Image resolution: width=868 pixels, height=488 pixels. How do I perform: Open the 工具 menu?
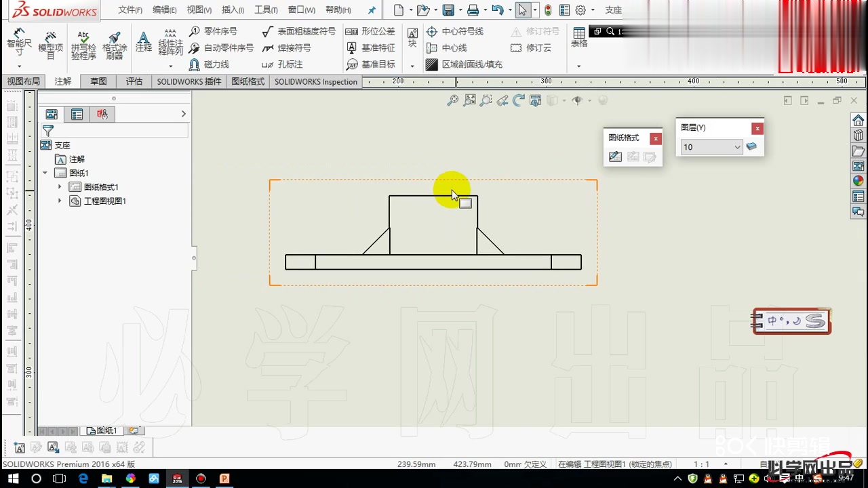tap(266, 10)
